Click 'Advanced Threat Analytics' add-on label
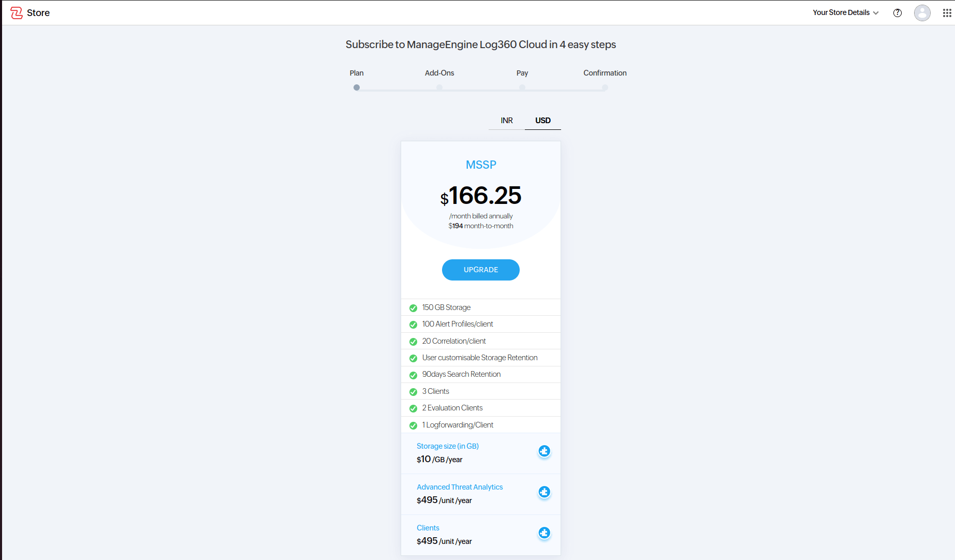This screenshot has width=955, height=560. coord(460,487)
